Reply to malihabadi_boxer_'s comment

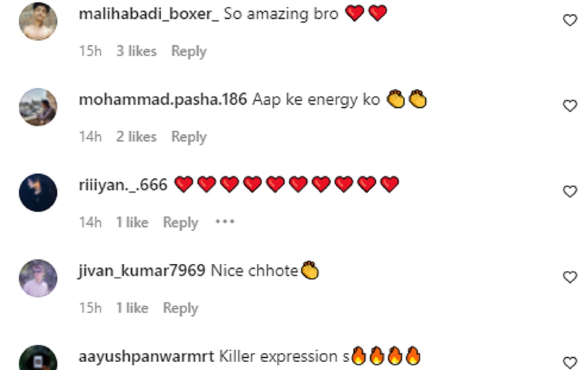coord(189,51)
